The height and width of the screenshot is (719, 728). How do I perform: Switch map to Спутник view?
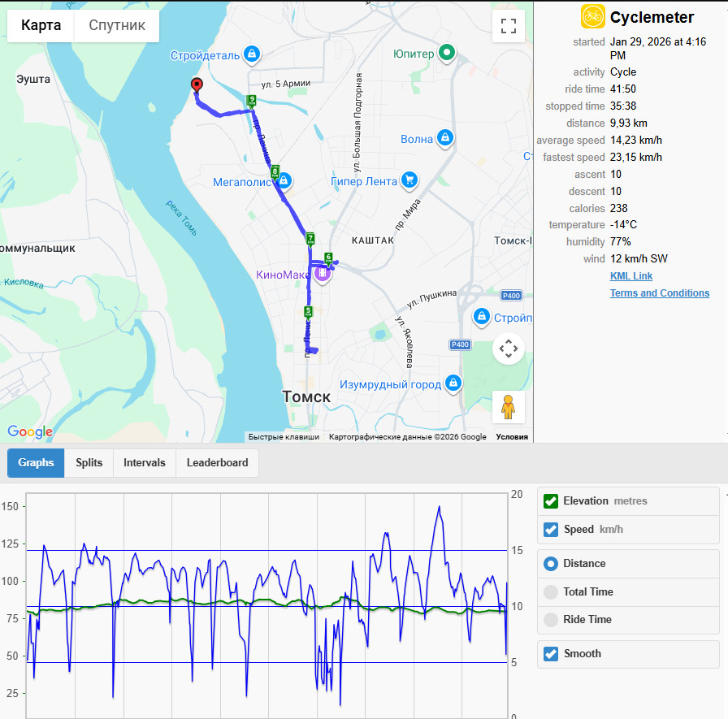[x=117, y=25]
